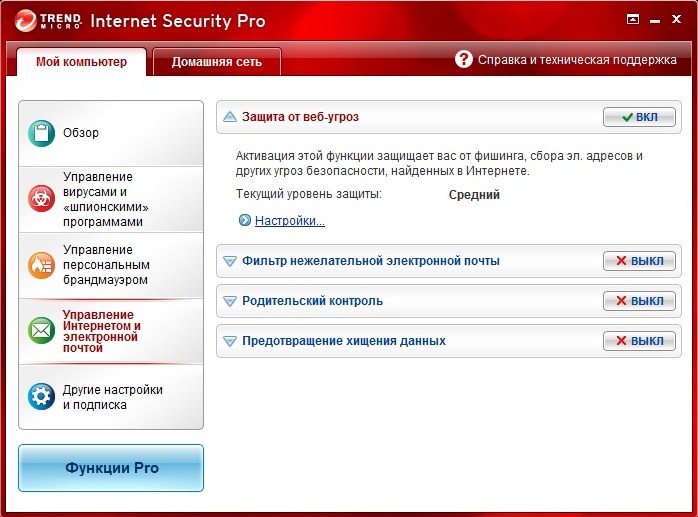
Task: Click the arrow icon beside Настройки
Action: point(244,220)
